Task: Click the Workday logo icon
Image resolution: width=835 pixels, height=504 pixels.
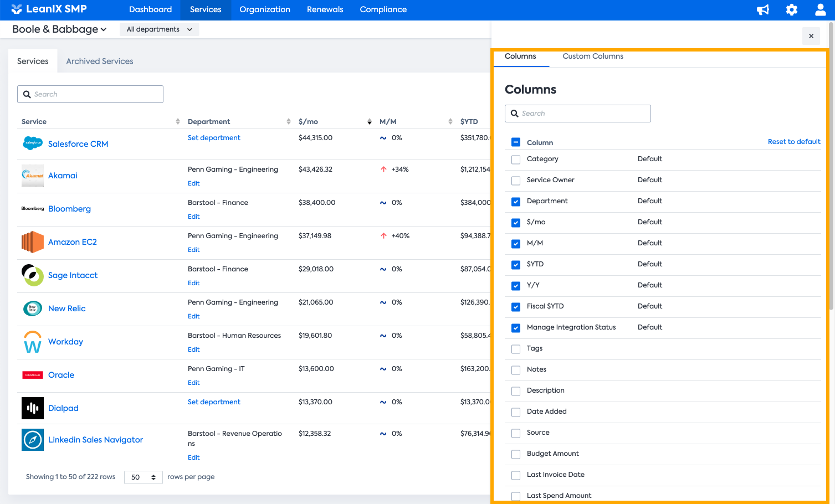Action: [33, 342]
